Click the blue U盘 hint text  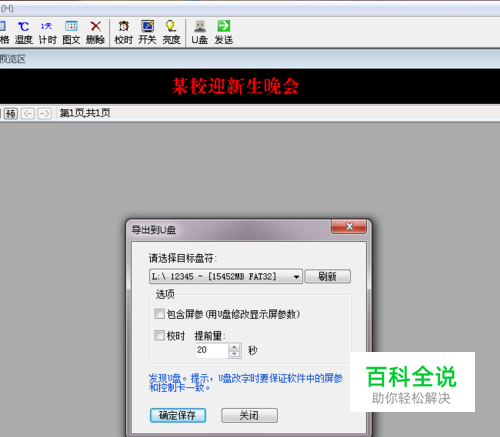245,383
